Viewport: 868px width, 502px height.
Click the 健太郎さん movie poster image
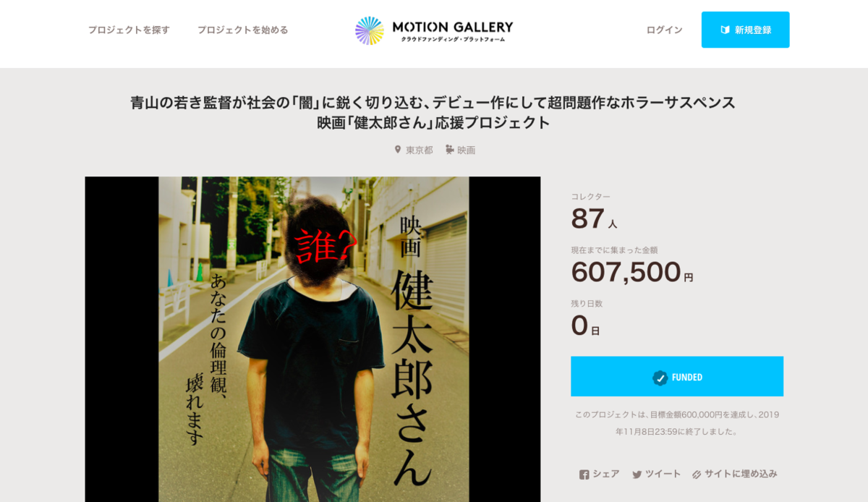[x=312, y=339]
